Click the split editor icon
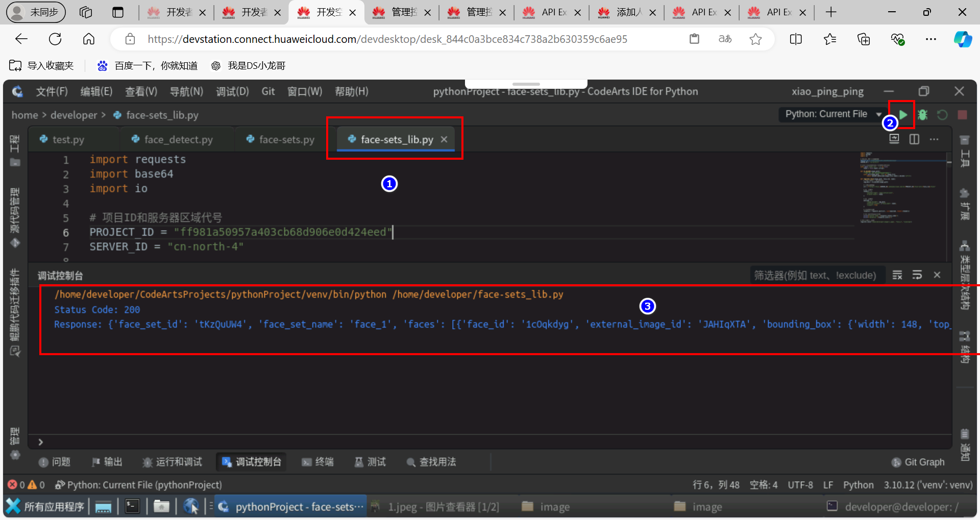The height and width of the screenshot is (520, 980). click(x=914, y=139)
